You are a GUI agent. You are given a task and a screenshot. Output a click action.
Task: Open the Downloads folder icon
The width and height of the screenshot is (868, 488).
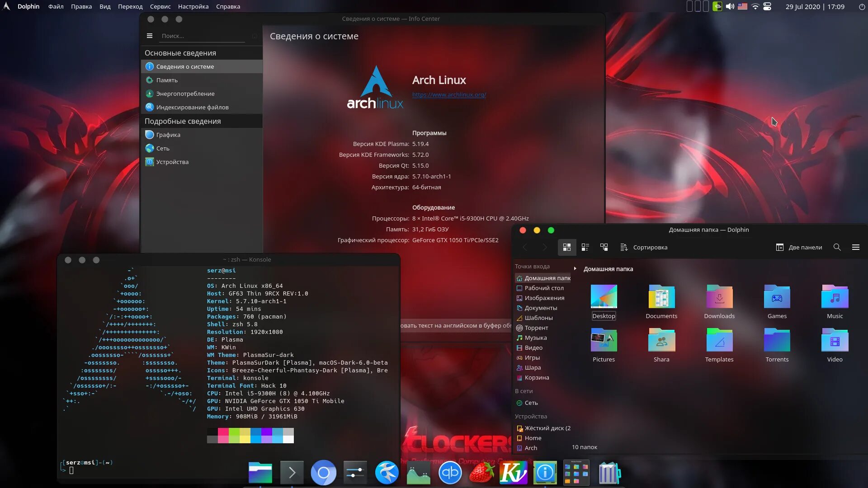click(719, 297)
